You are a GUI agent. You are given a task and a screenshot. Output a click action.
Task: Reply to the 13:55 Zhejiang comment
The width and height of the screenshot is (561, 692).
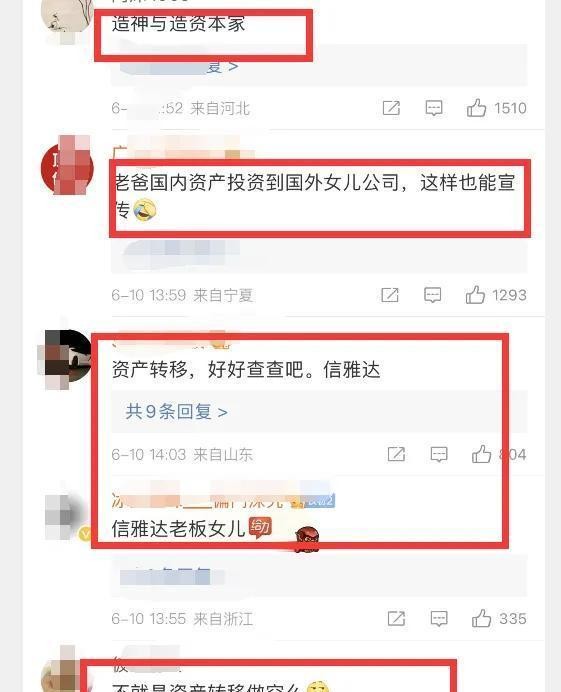tap(439, 618)
